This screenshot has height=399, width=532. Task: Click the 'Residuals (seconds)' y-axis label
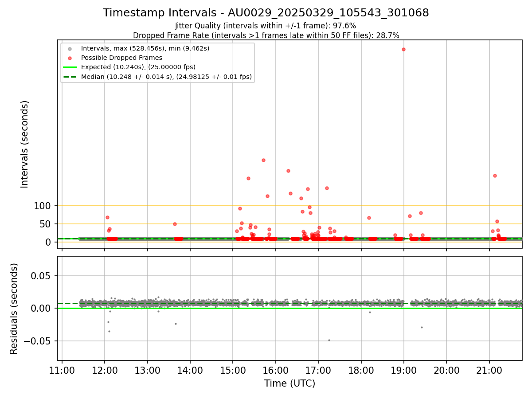click(14, 309)
